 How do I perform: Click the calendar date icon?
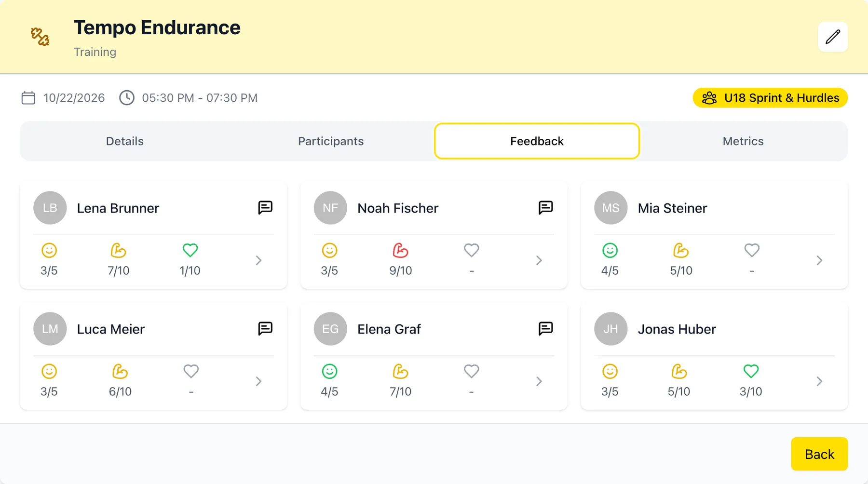click(x=28, y=98)
